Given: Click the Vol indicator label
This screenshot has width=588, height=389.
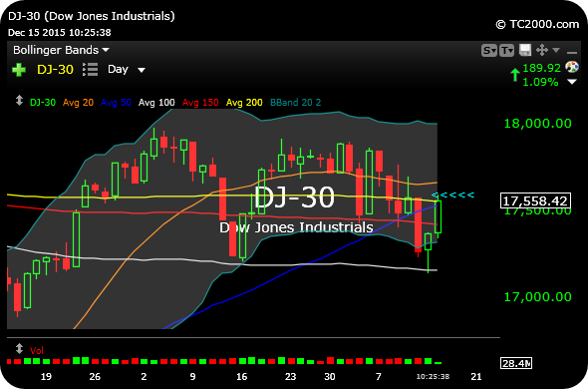Looking at the screenshot, I should (37, 351).
